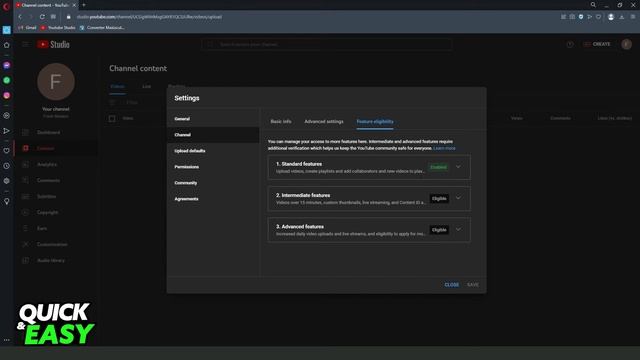Click the large channel avatar F
The width and height of the screenshot is (640, 360).
56,82
